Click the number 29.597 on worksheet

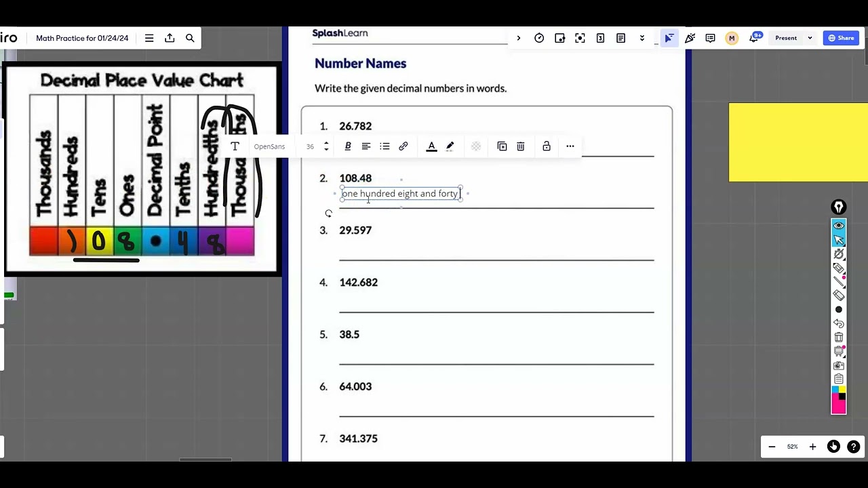[x=355, y=230]
